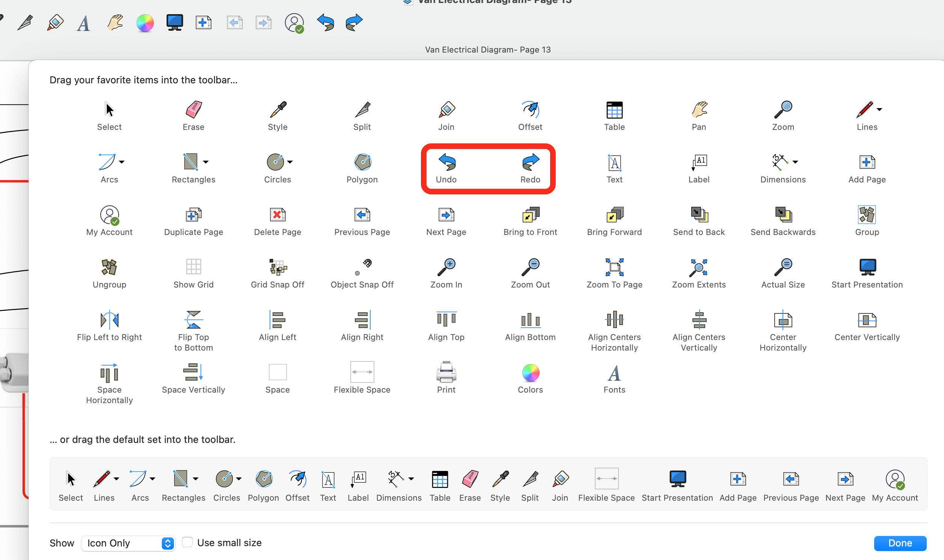Click the Join glue icon in top toolbar
Screen dimensions: 944x560
(55, 23)
